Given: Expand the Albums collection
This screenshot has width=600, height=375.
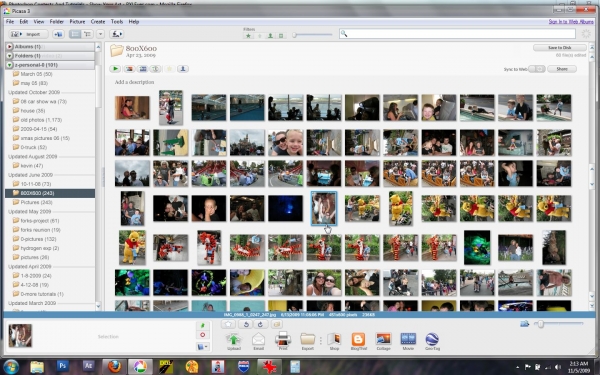Looking at the screenshot, I should click(10, 47).
